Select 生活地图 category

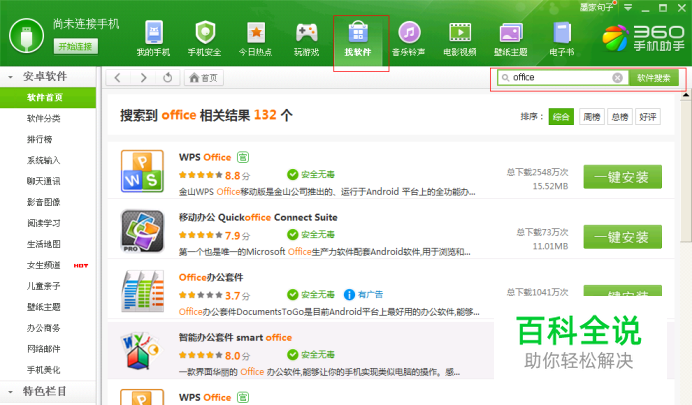44,244
